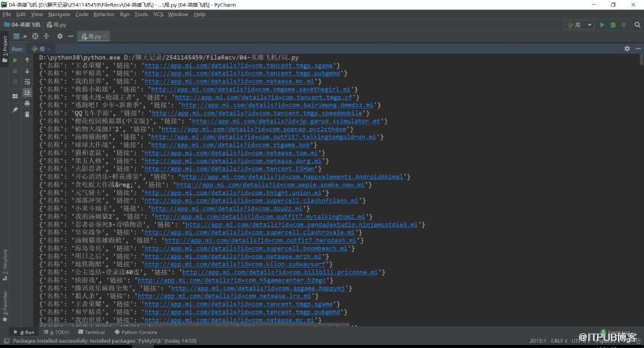
Task: Click the 04-英雄飞机 breadcrumb folder
Action: 22,25
